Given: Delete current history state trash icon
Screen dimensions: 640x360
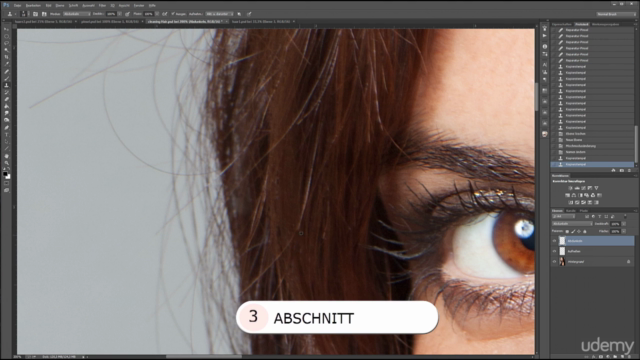Looking at the screenshot, I should tap(629, 170).
